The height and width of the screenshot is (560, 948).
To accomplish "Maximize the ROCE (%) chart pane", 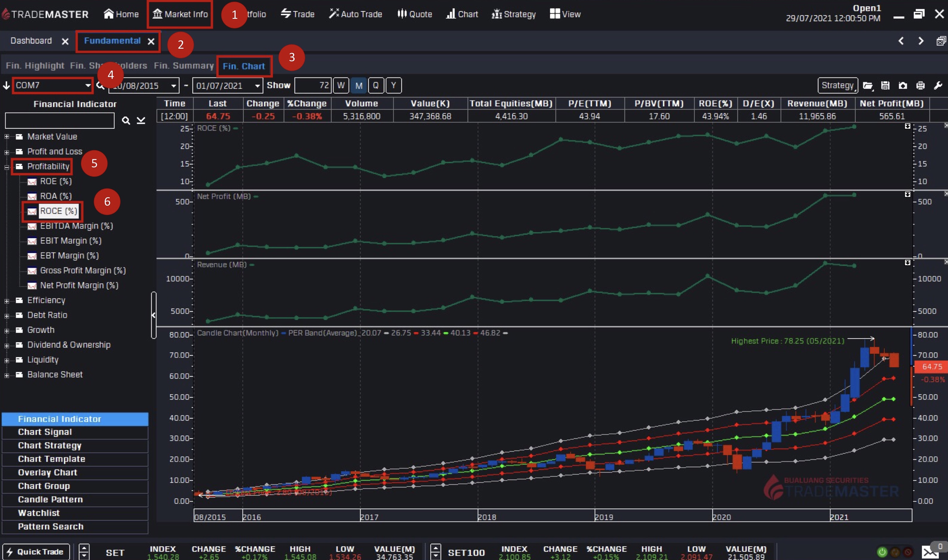I will tap(908, 126).
